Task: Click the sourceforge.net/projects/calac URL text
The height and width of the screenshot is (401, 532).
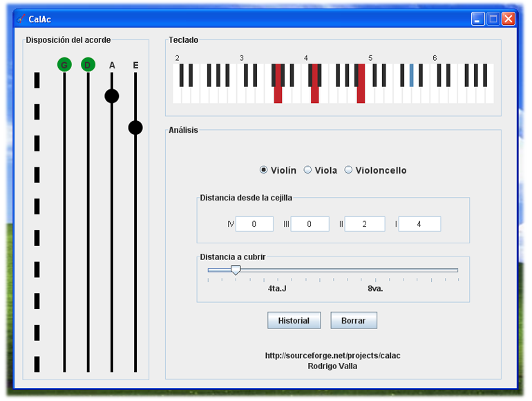Action: coord(332,355)
